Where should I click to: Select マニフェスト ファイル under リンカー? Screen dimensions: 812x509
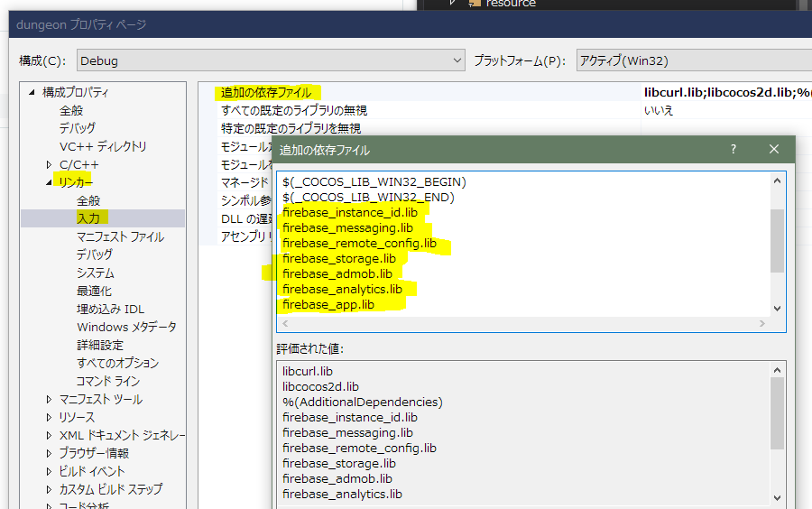tap(121, 236)
